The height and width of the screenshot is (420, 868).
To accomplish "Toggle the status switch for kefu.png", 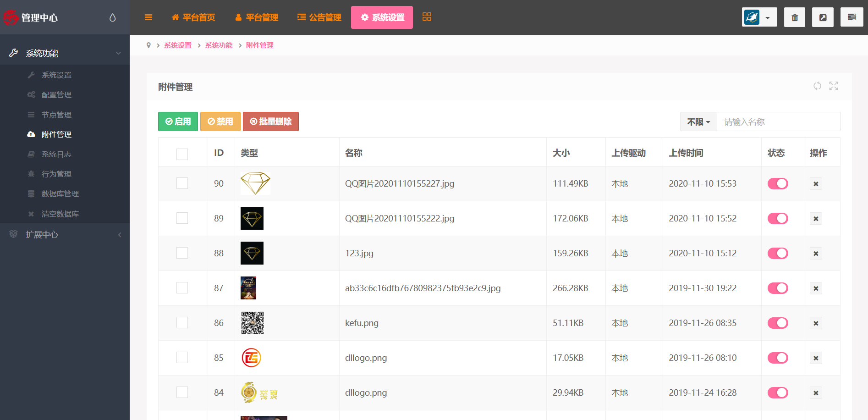I will pos(778,323).
